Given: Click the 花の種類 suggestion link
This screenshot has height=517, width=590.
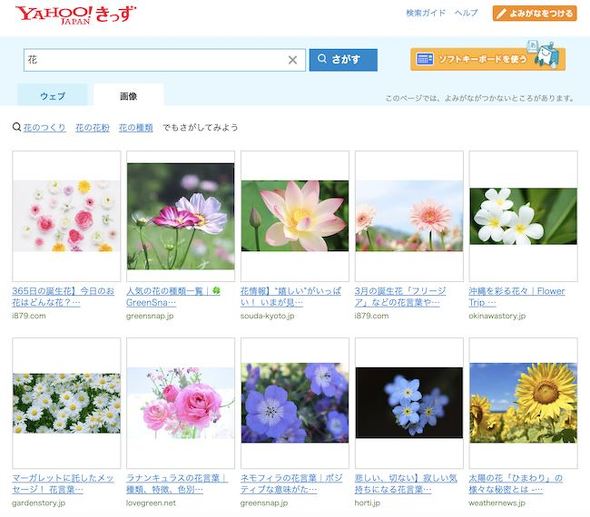Looking at the screenshot, I should (x=136, y=128).
